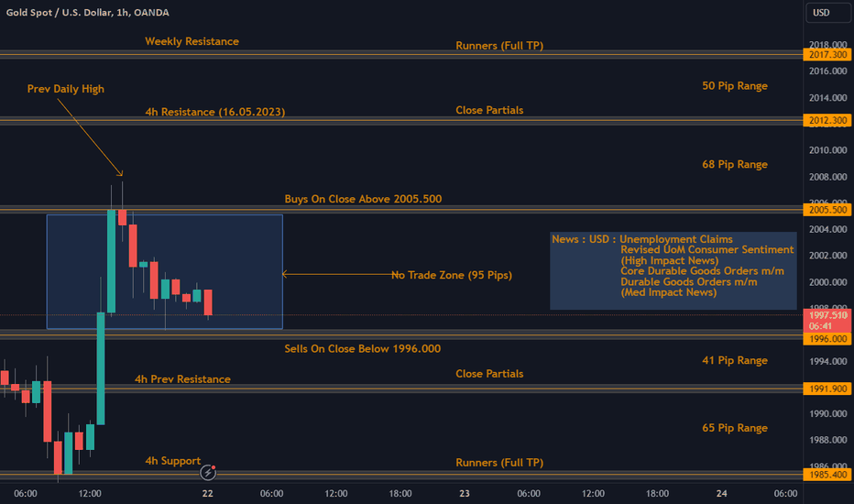Click the Gold Spot / U.S. Dollar title
Image resolution: width=854 pixels, height=504 pixels.
pos(88,13)
